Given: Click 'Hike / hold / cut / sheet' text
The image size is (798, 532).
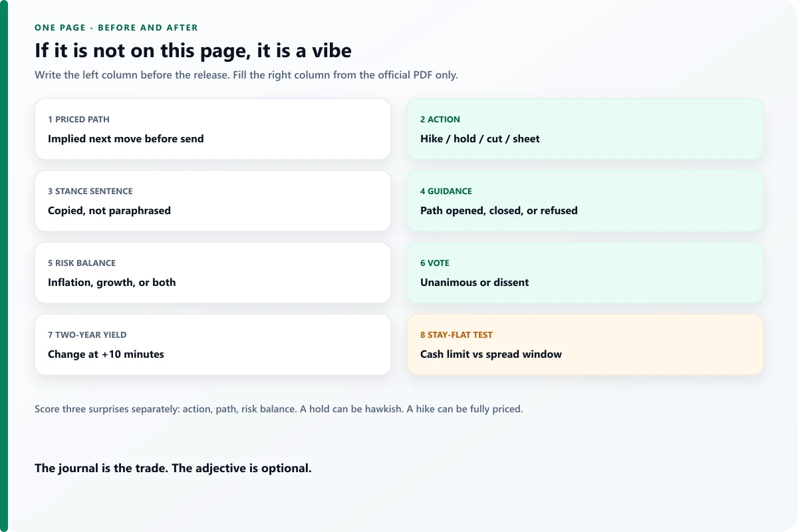Looking at the screenshot, I should click(x=480, y=139).
